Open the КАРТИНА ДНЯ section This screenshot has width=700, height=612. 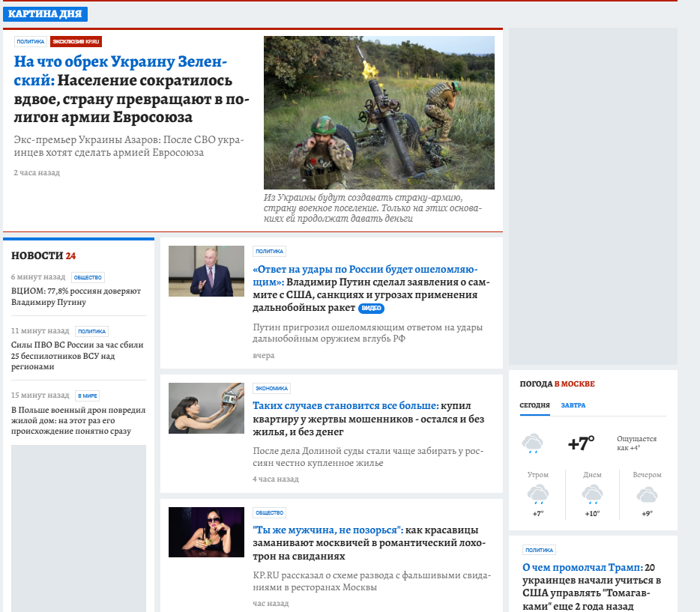[x=45, y=14]
